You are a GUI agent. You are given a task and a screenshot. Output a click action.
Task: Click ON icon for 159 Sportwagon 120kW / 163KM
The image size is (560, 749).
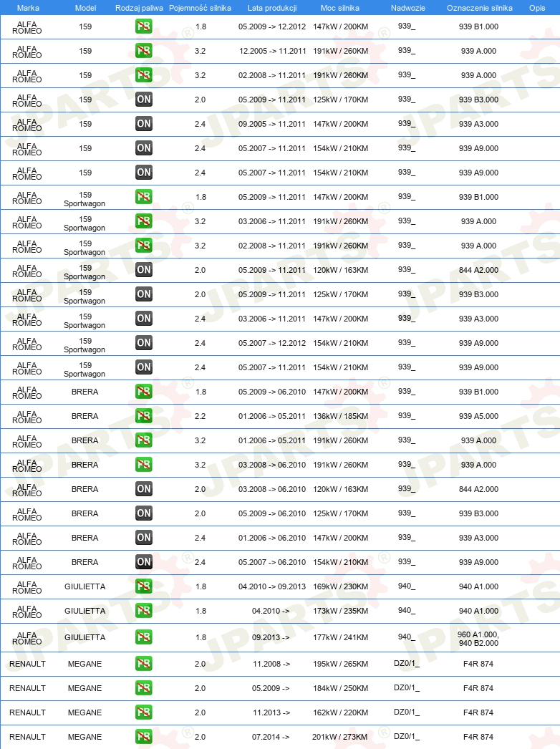click(x=144, y=270)
